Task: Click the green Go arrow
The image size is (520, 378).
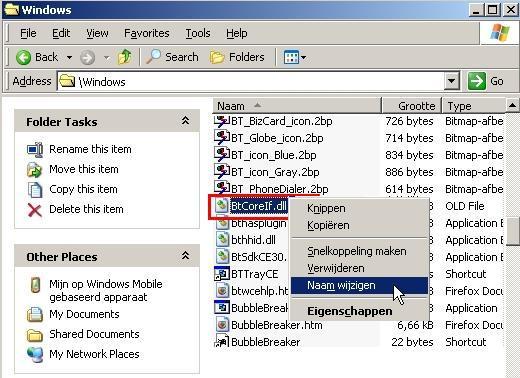Action: coord(477,81)
